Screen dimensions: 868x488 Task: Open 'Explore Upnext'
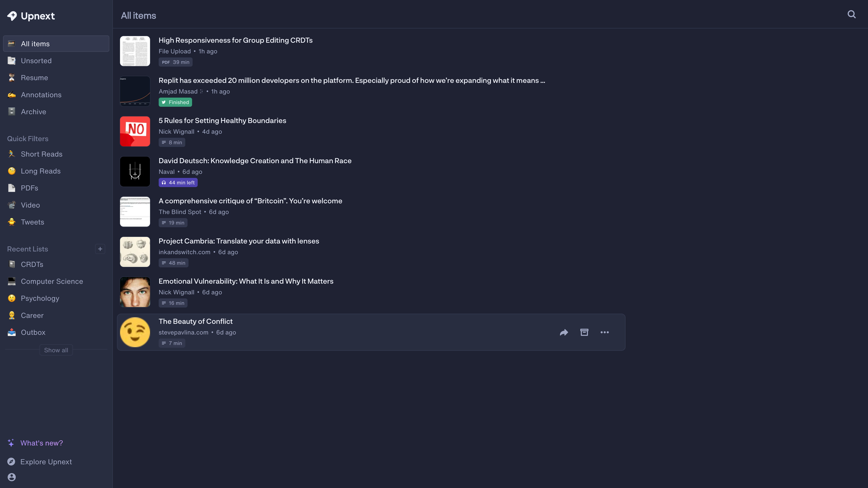[46, 462]
